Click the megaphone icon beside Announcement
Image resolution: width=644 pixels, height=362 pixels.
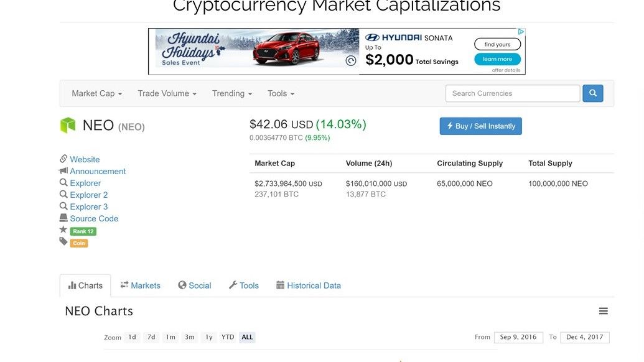63,170
